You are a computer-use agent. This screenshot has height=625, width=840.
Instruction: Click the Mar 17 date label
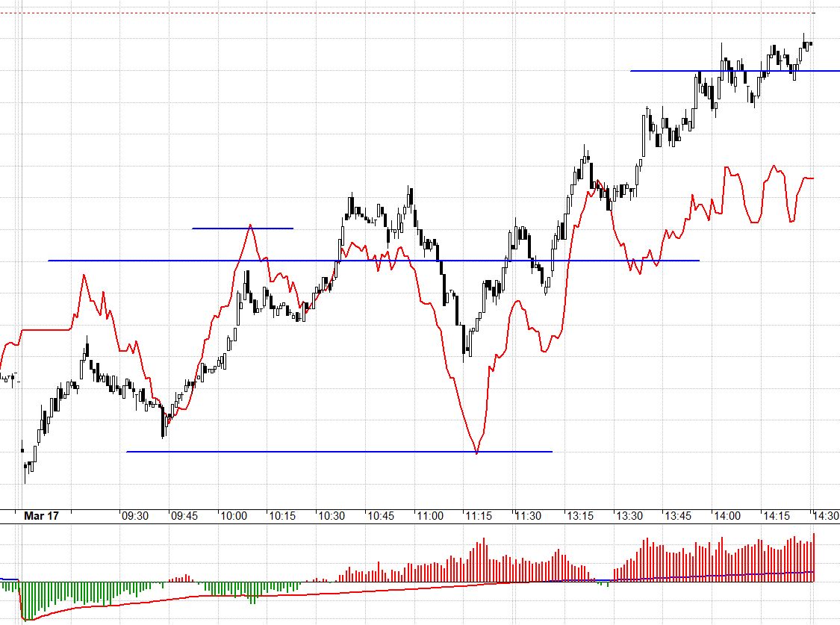coord(41,515)
